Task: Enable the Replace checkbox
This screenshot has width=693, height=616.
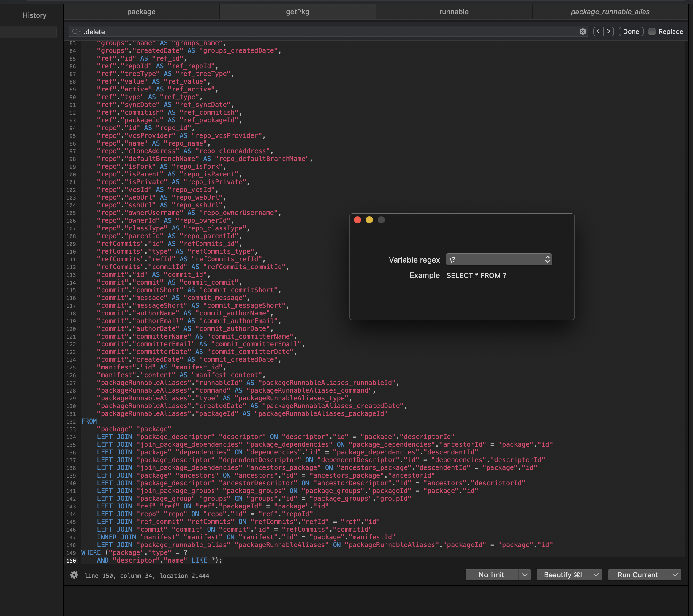Action: point(652,31)
